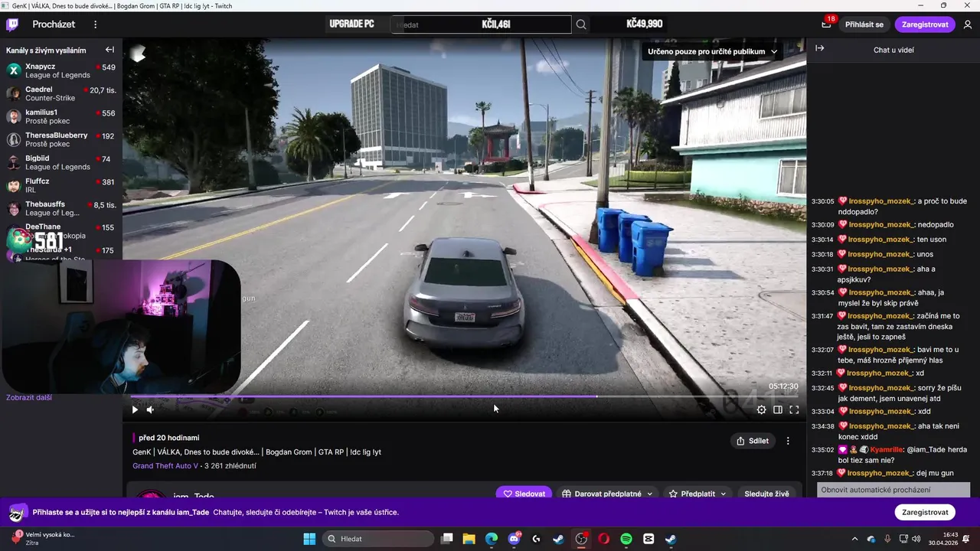Open the Windows Start menu

click(x=309, y=539)
